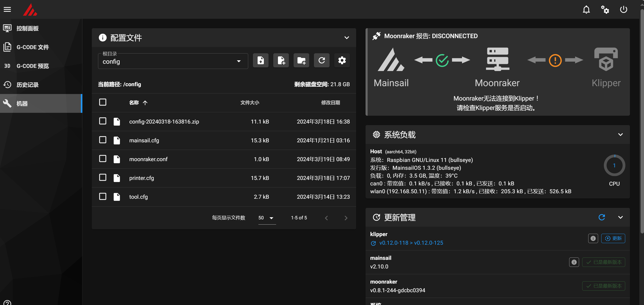This screenshot has width=644, height=305.
Task: Open the notifications bell
Action: pos(586,10)
